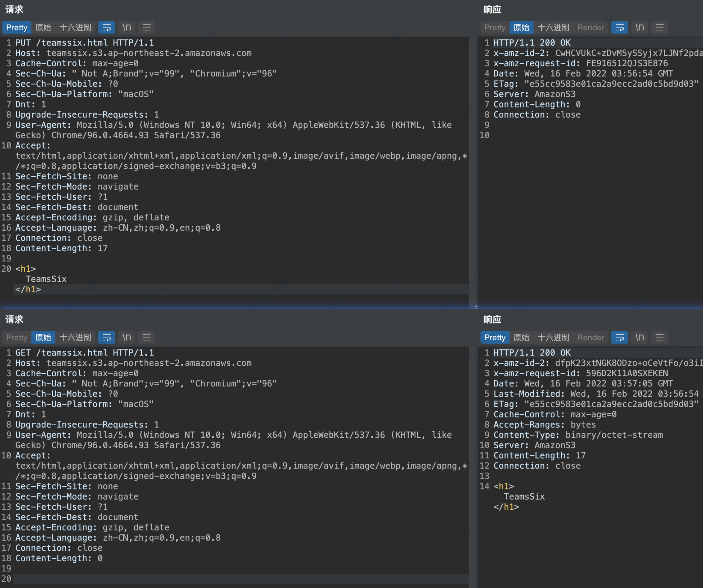This screenshot has width=703, height=588.
Task: Open hamburger options menu in top request panel
Action: coord(147,28)
